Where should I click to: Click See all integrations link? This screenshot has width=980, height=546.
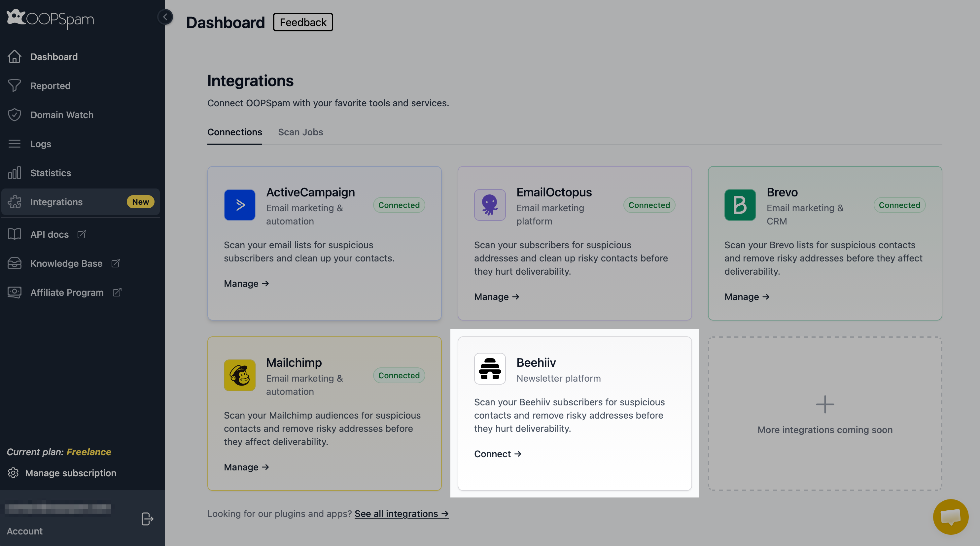click(x=402, y=513)
